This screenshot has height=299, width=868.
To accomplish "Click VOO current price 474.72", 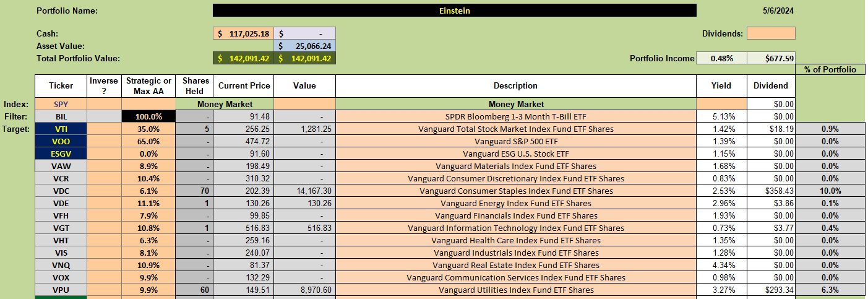I will [243, 141].
